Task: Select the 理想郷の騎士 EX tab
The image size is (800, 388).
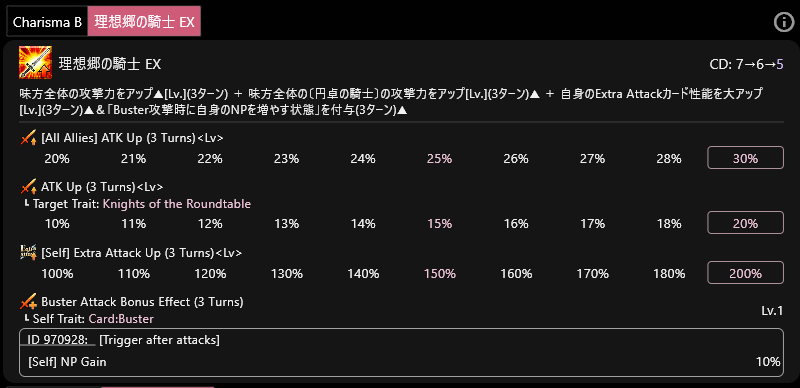Action: 144,21
